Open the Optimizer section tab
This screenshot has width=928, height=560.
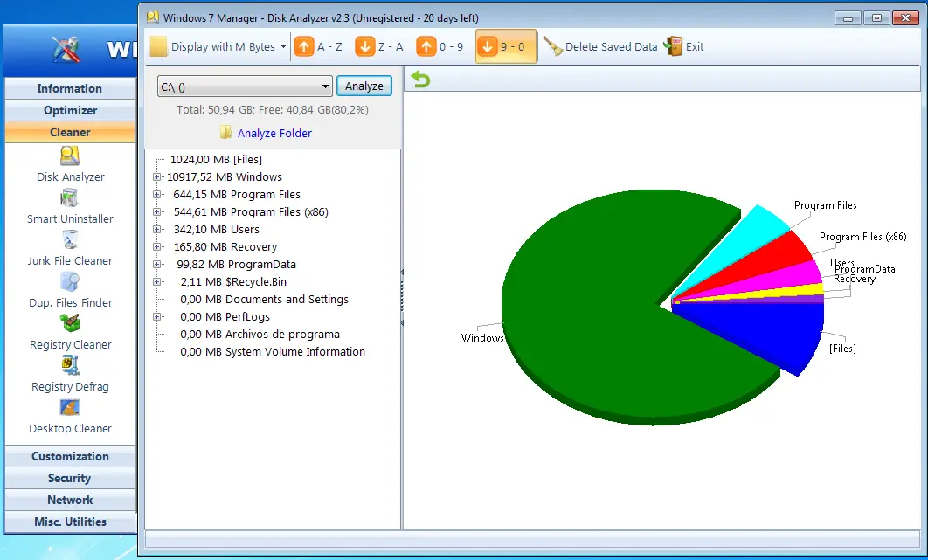click(x=70, y=110)
